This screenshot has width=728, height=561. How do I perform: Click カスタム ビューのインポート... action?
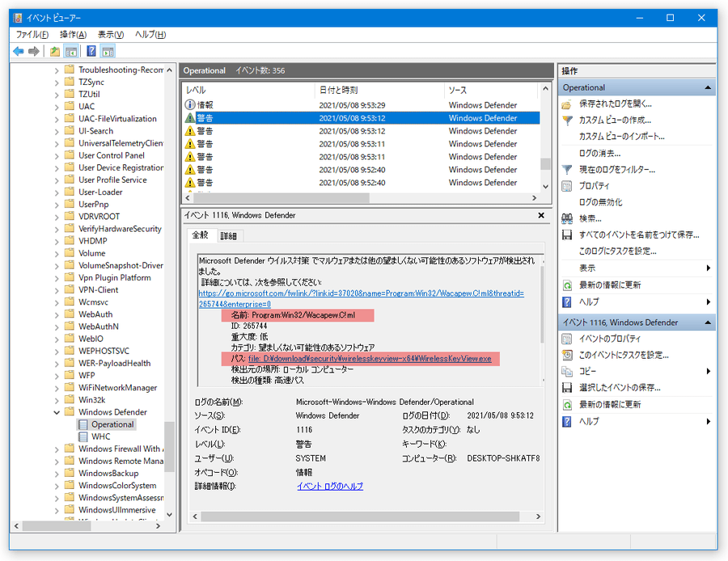(622, 137)
